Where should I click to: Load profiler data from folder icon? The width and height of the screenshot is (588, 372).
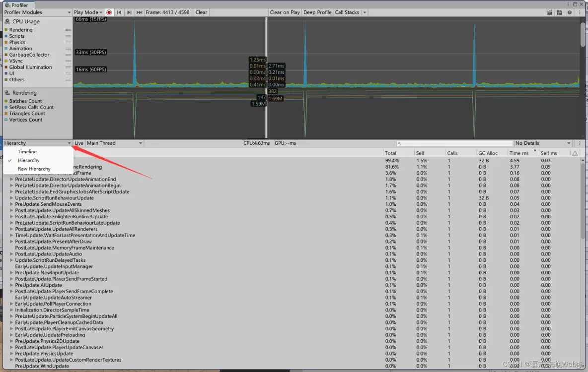click(549, 12)
